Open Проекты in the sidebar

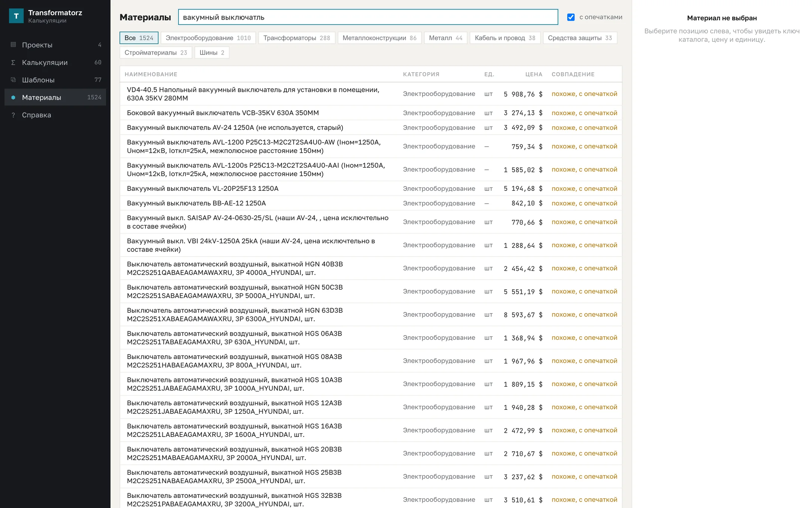55,45
